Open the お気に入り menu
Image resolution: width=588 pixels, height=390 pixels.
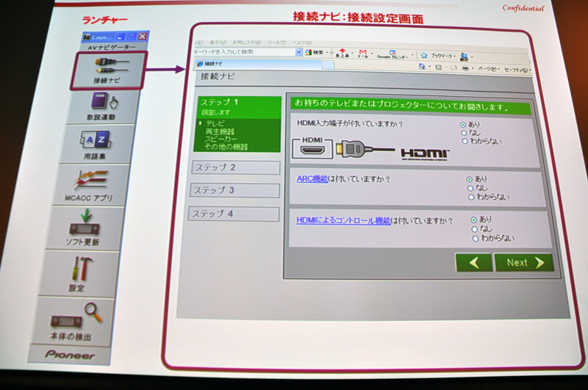click(x=246, y=43)
